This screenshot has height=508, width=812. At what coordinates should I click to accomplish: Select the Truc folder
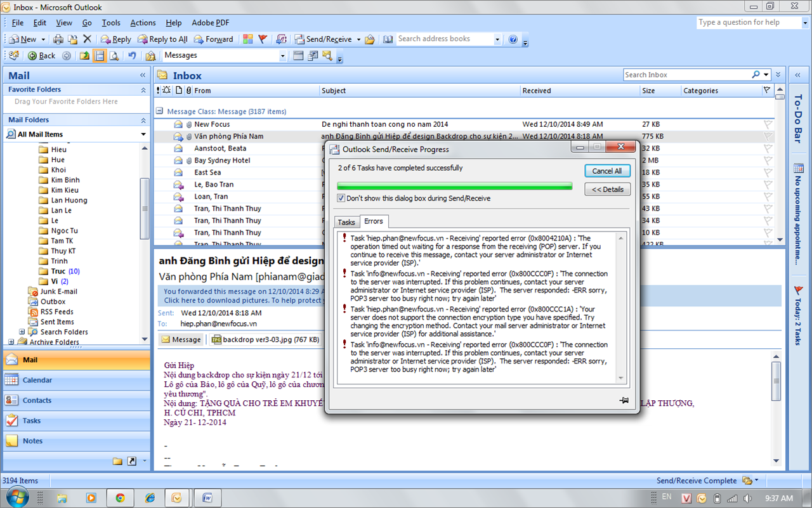click(59, 271)
